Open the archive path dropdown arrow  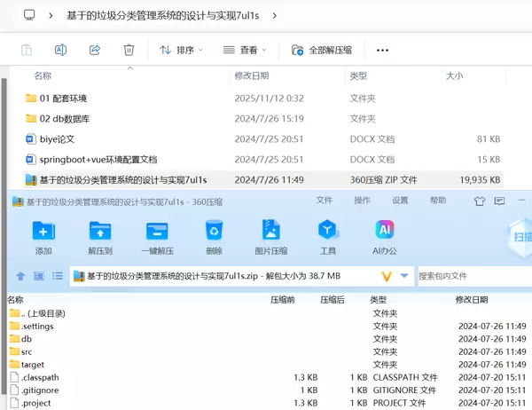(405, 276)
